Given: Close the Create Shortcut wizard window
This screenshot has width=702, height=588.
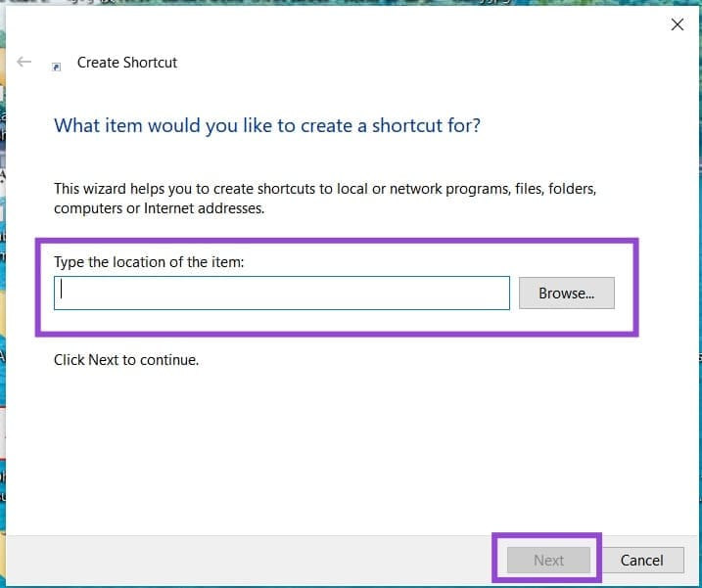Looking at the screenshot, I should (x=678, y=24).
